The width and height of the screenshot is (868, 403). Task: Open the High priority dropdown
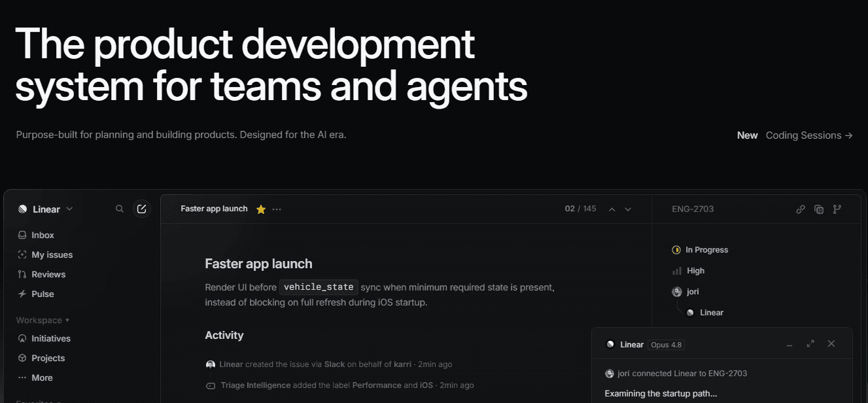[x=689, y=271]
